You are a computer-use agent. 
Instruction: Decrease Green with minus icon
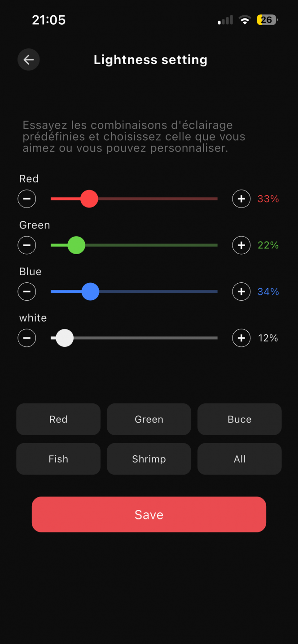27,245
